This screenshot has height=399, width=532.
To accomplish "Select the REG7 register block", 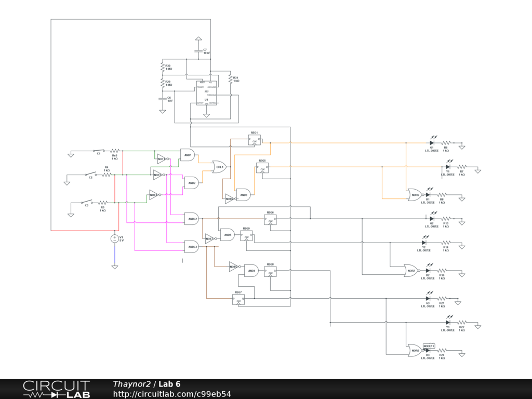I will point(238,300).
